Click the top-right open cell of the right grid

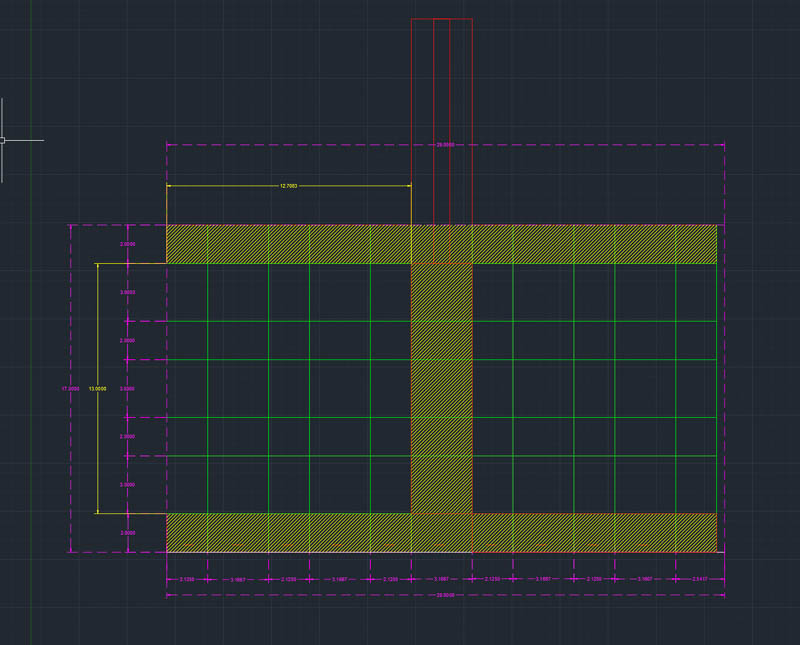pyautogui.click(x=695, y=292)
